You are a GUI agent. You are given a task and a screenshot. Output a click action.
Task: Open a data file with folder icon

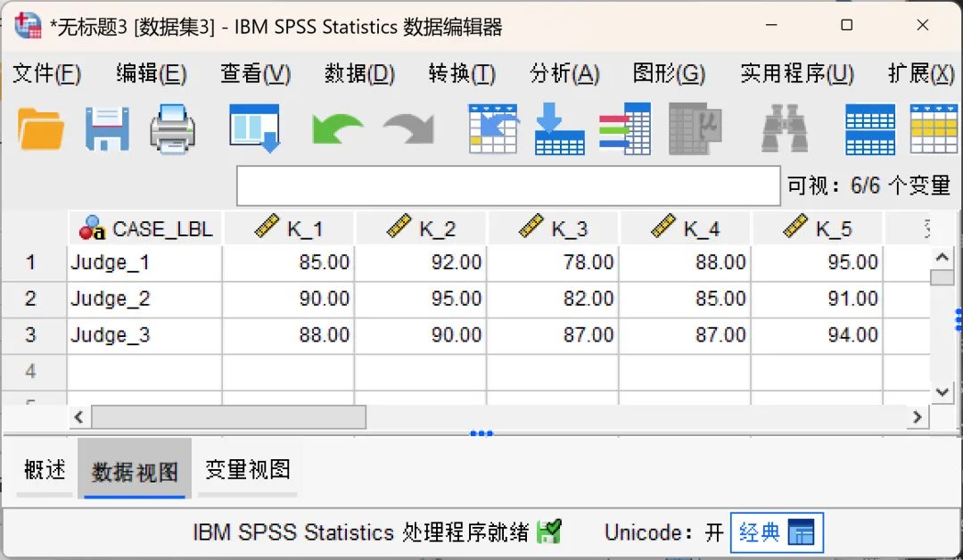pos(41,129)
